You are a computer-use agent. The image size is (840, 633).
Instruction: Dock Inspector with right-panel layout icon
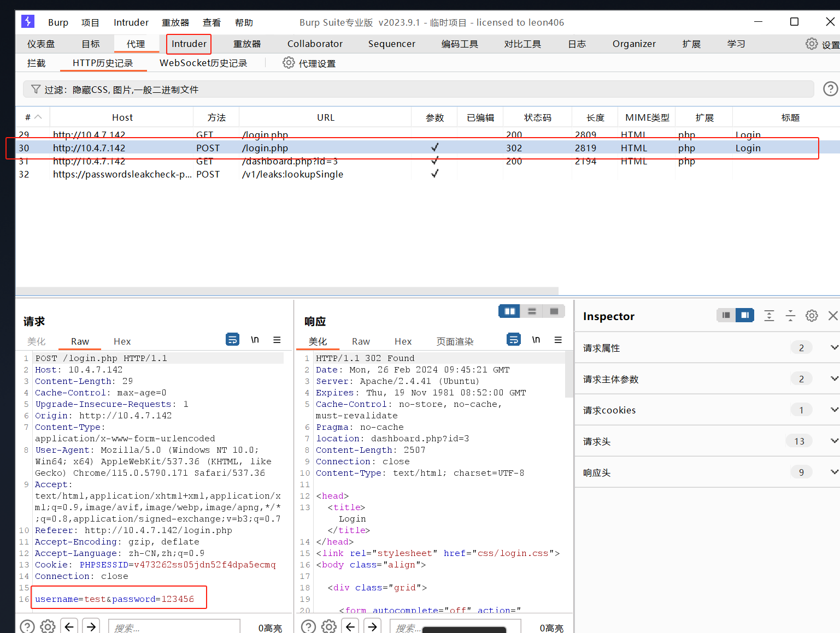744,315
